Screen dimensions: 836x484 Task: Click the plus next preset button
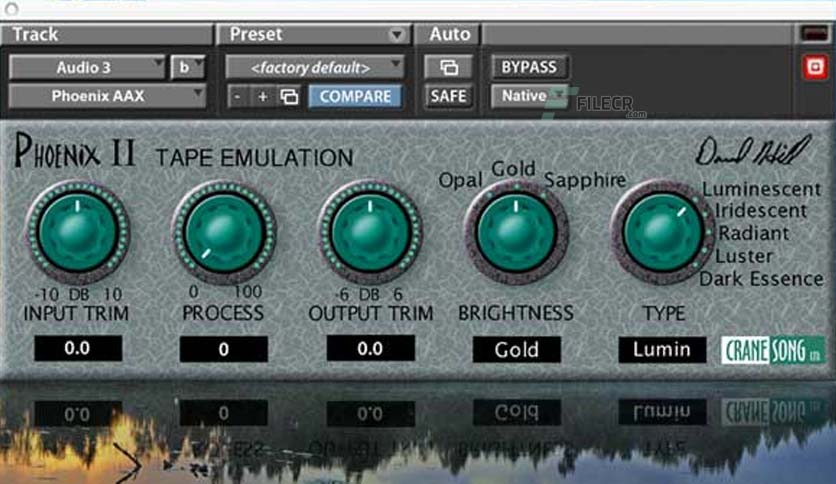(262, 96)
